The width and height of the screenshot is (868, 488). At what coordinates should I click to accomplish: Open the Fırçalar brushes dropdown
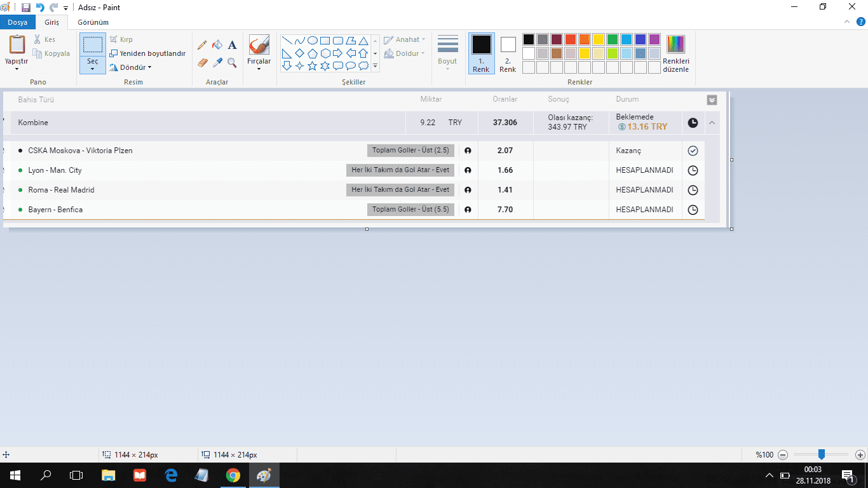click(x=259, y=54)
